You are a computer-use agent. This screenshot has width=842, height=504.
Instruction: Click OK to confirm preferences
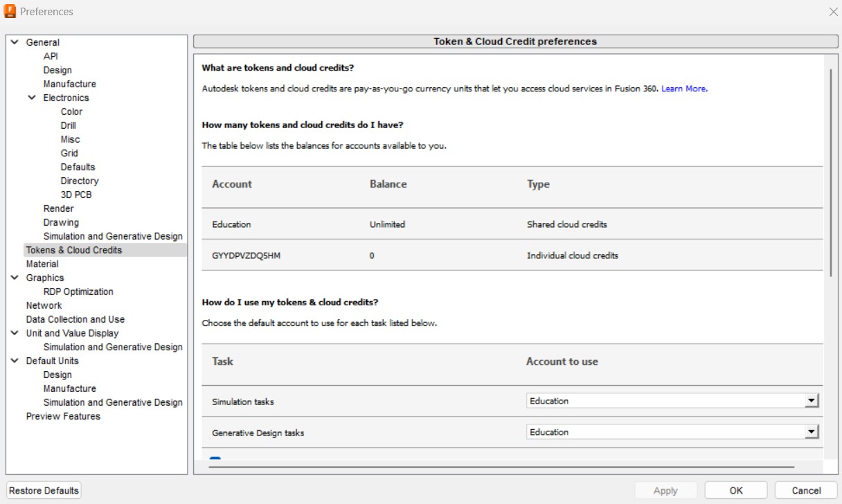(x=735, y=490)
